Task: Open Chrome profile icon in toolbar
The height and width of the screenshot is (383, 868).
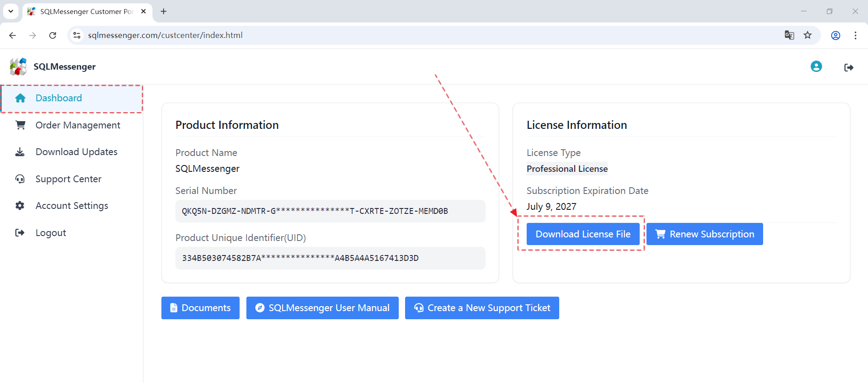Action: pos(835,35)
